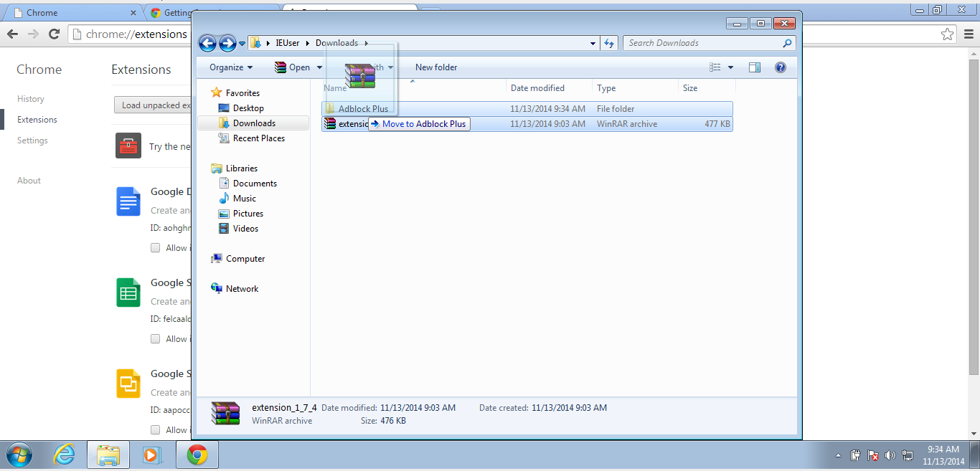
Task: Click the IEUser breadcrumb in address bar
Action: (287, 43)
